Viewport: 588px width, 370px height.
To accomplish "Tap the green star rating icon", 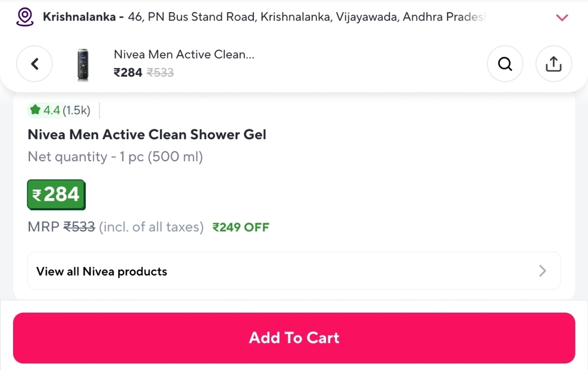I will pyautogui.click(x=35, y=110).
